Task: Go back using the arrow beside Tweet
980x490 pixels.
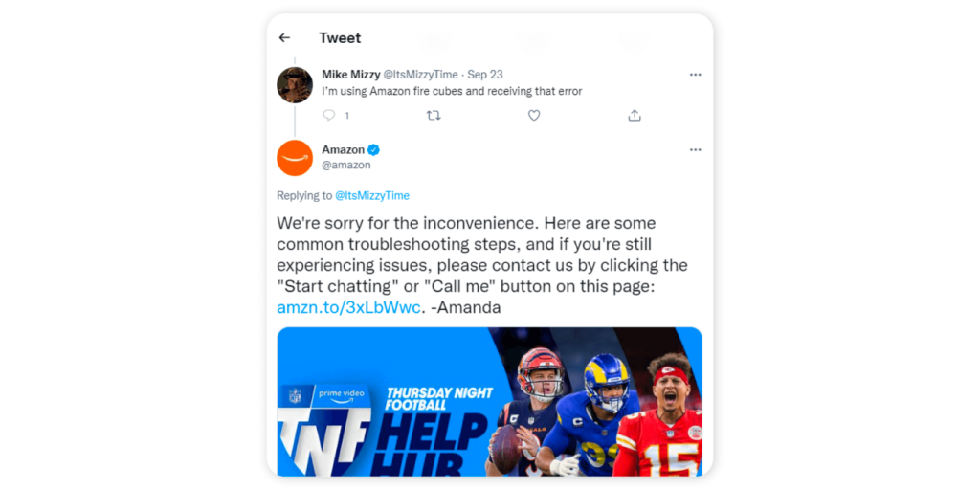Action: pyautogui.click(x=284, y=38)
